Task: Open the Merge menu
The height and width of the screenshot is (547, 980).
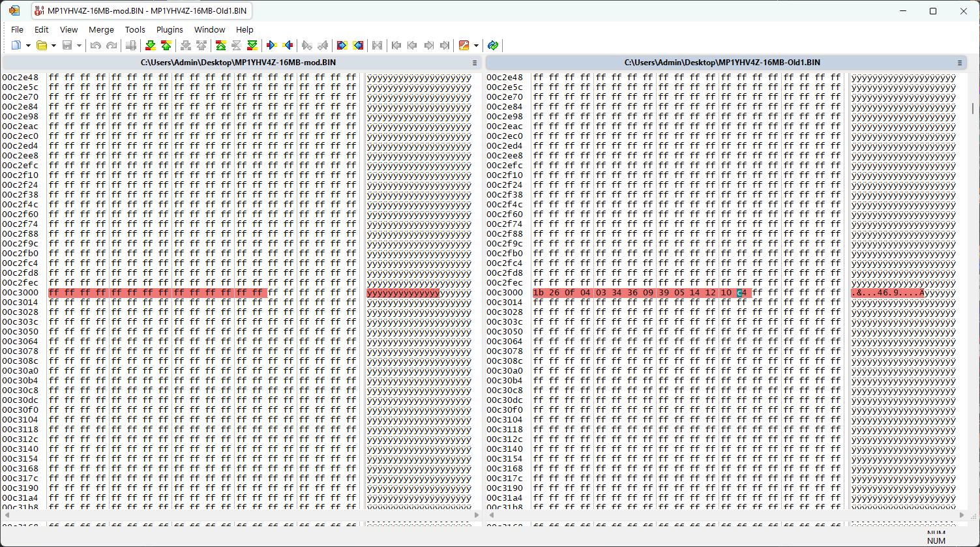Action: [101, 29]
